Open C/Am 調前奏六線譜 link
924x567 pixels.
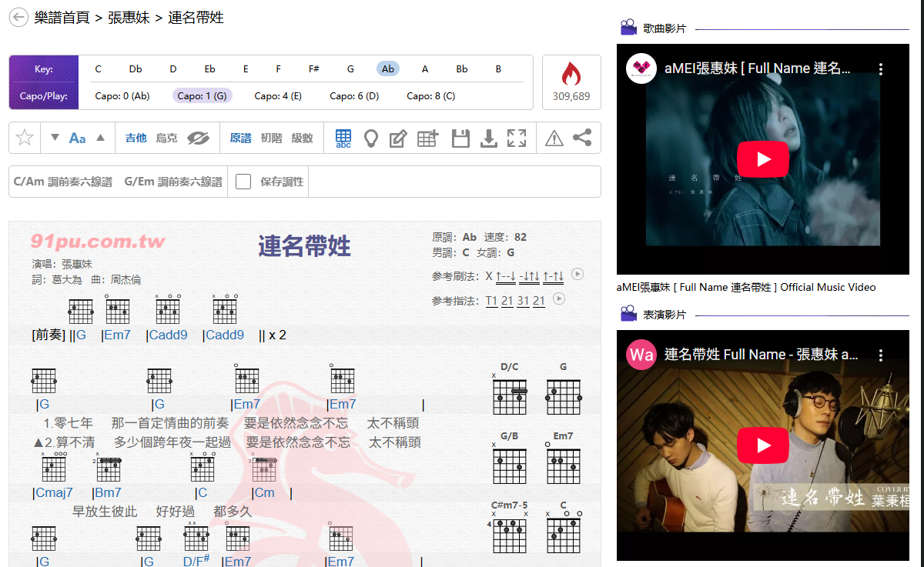[x=63, y=182]
